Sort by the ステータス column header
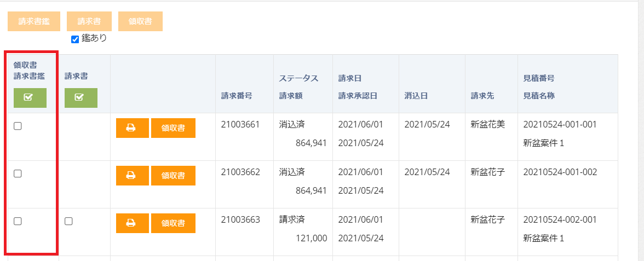The width and height of the screenshot is (644, 261). pyautogui.click(x=298, y=78)
